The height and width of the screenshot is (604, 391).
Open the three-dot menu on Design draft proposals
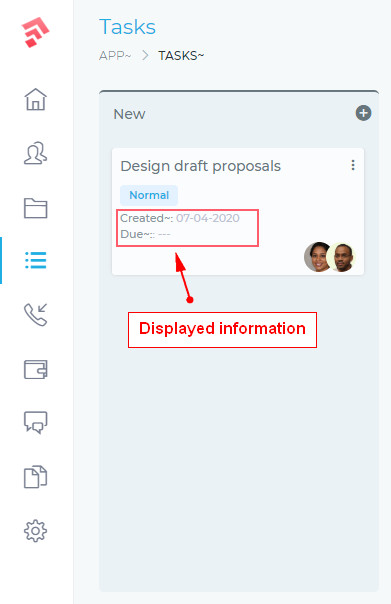(x=353, y=165)
